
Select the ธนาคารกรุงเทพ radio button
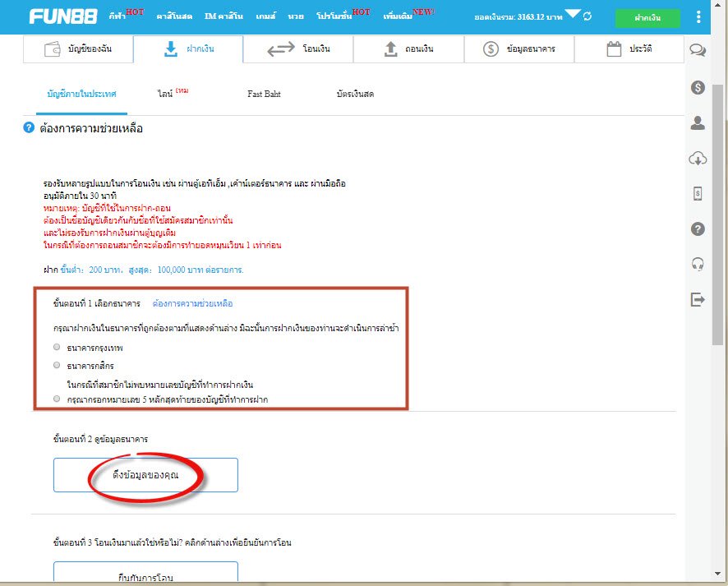pyautogui.click(x=57, y=348)
